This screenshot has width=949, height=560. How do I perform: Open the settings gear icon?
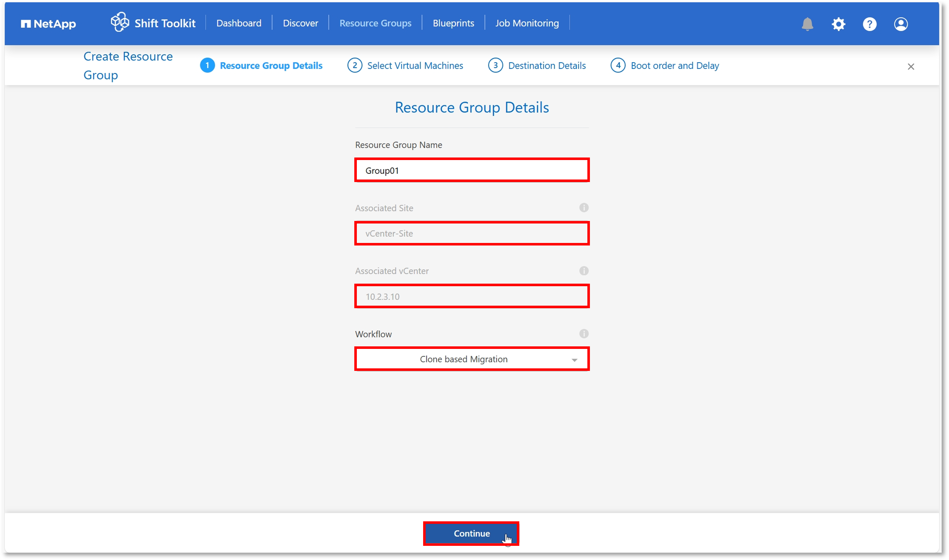(x=838, y=24)
